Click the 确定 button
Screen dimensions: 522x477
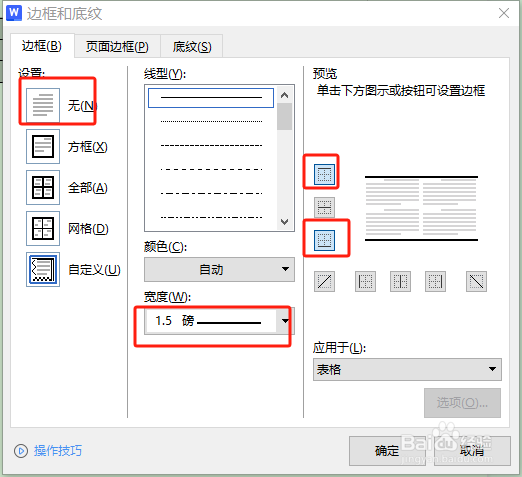(x=387, y=451)
